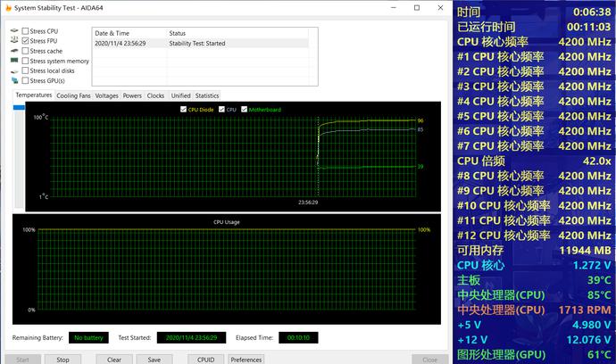Click the Stop button
Screen dimensions: 616x364
coord(62,360)
